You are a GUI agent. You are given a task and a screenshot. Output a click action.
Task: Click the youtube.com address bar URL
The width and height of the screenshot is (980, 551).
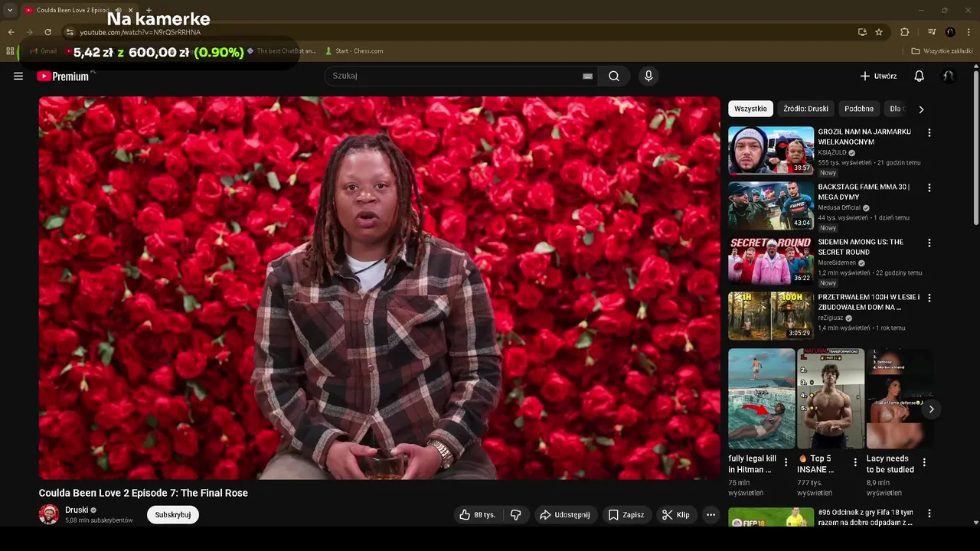pyautogui.click(x=140, y=32)
